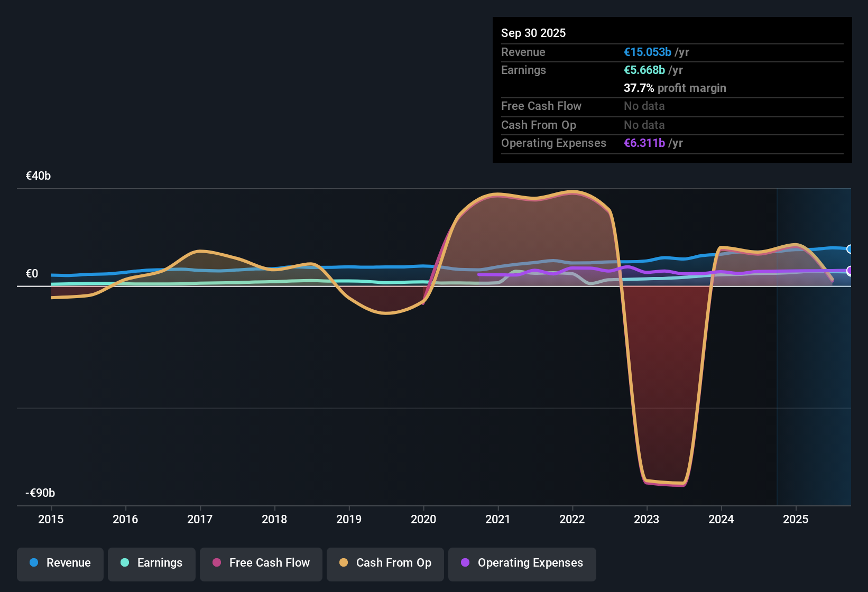Select 2023 on the time axis
Image resolution: width=868 pixels, height=592 pixels.
pyautogui.click(x=647, y=519)
